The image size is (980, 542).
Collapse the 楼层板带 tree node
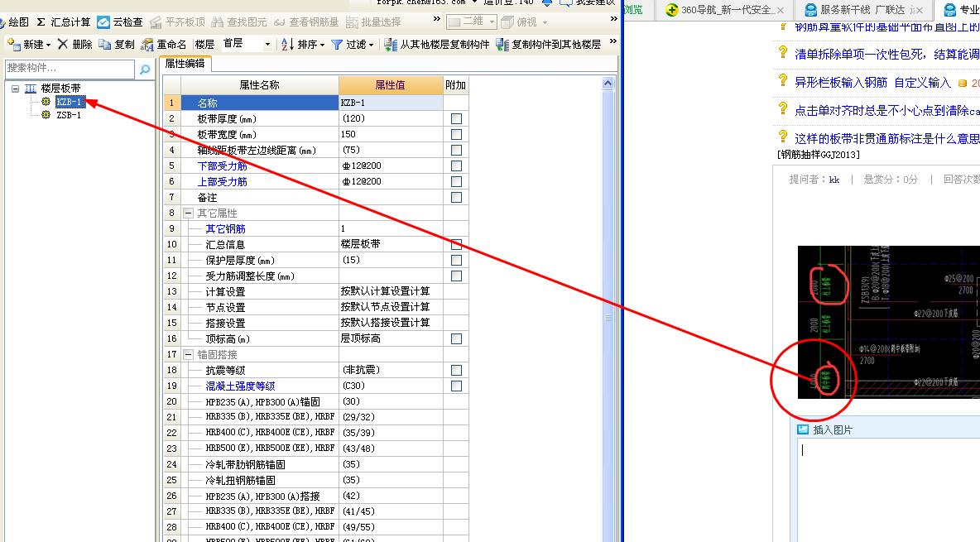coord(15,89)
